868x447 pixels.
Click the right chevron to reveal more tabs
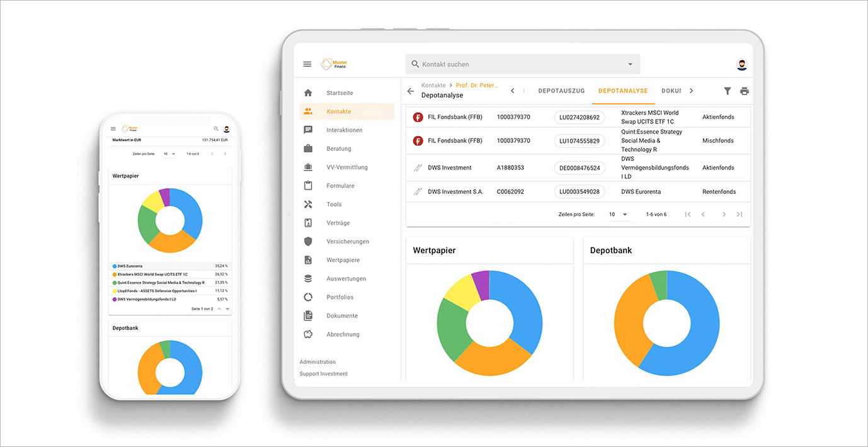(x=691, y=91)
